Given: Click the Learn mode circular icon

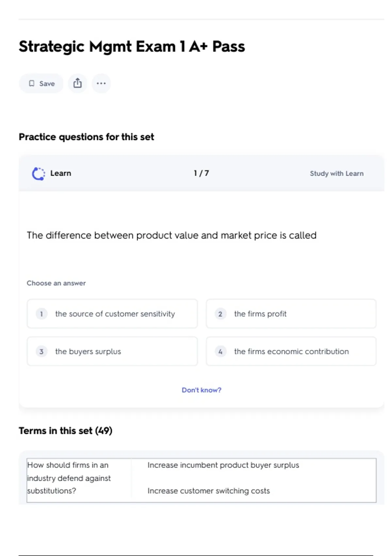Looking at the screenshot, I should [39, 174].
